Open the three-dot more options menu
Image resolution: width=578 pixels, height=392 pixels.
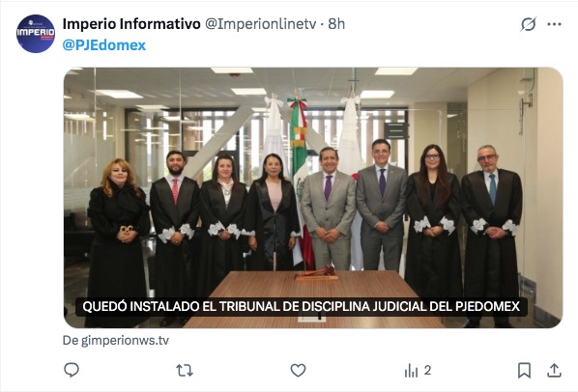click(x=554, y=24)
